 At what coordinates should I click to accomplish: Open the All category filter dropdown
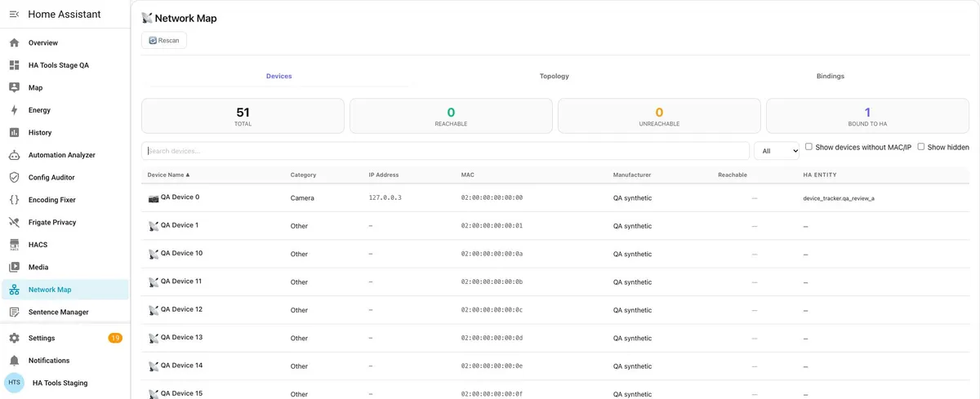coord(777,151)
